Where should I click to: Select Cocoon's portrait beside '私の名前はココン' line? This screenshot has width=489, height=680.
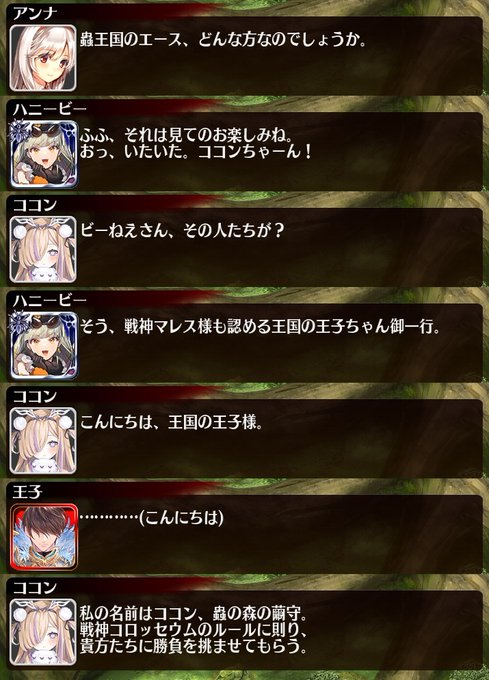click(43, 632)
